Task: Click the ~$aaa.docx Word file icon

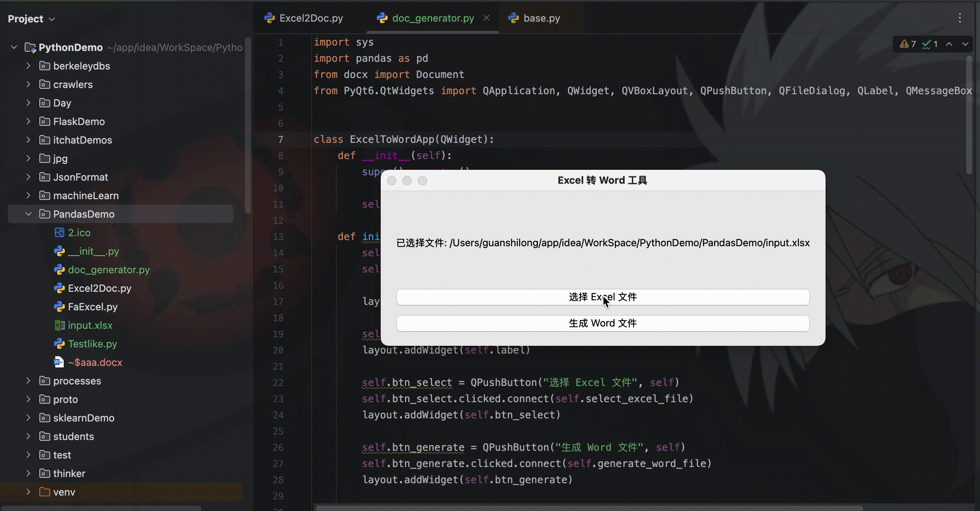Action: [x=59, y=362]
